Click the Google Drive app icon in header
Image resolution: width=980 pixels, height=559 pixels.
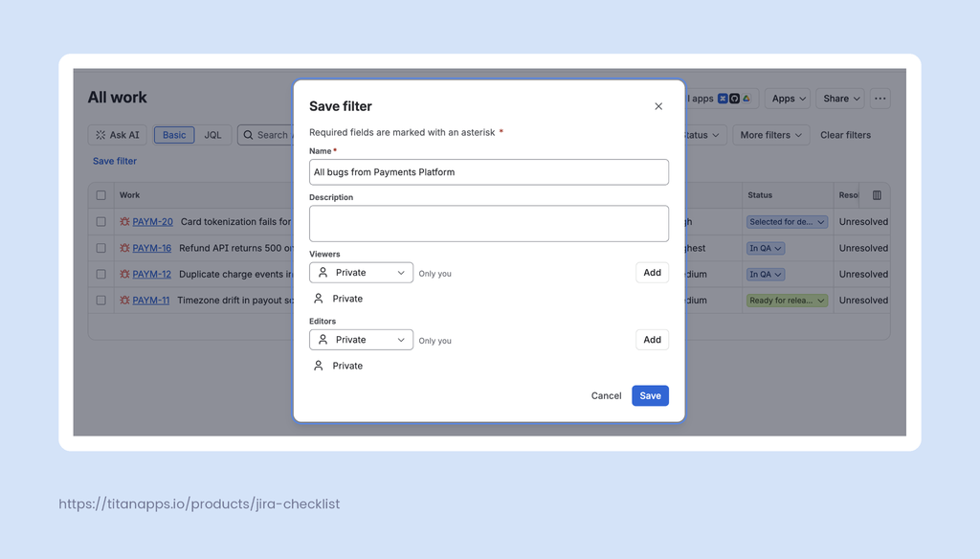pyautogui.click(x=746, y=99)
